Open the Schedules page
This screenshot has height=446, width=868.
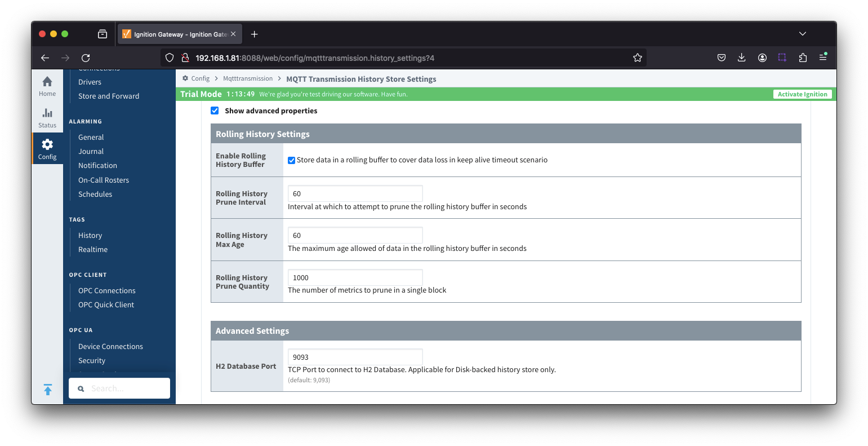pyautogui.click(x=95, y=194)
